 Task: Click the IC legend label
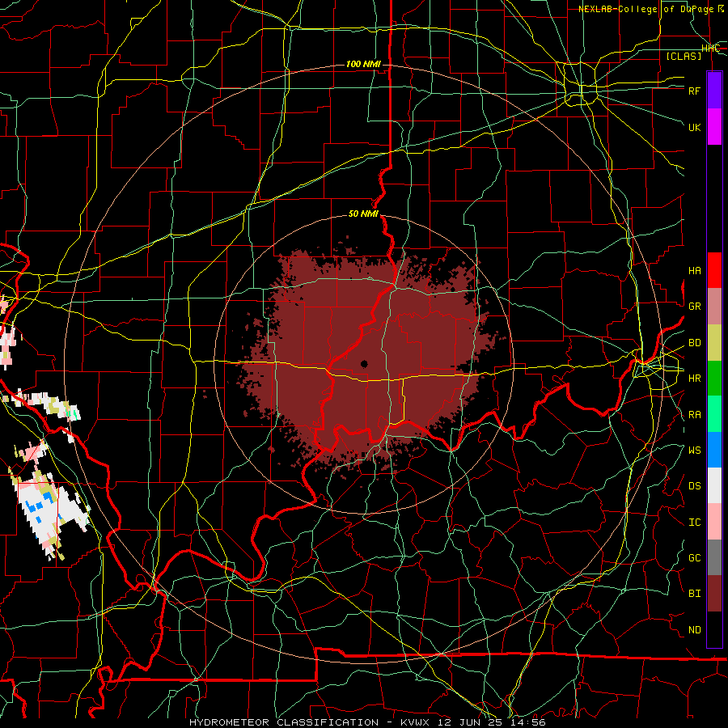[694, 523]
